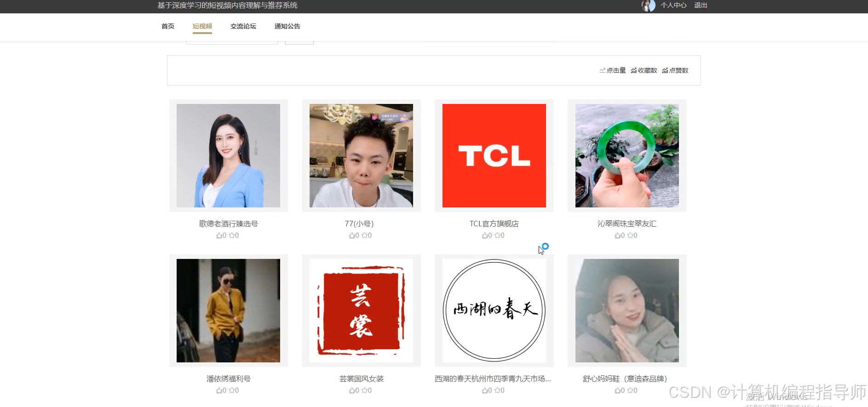Click the thumbs-up icon under 潘依绣福利号
868x407 pixels.
click(219, 390)
